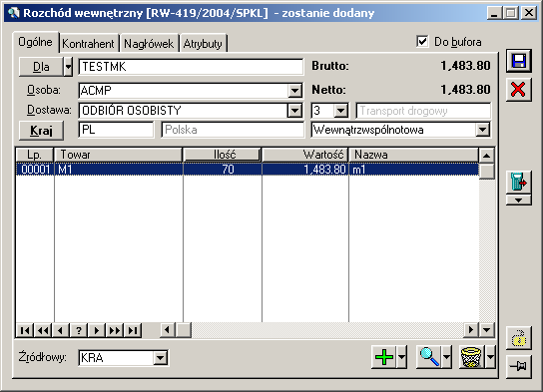Image resolution: width=543 pixels, height=392 pixels.
Task: Open the dropdown arrow next to Dla
Action: [68, 67]
